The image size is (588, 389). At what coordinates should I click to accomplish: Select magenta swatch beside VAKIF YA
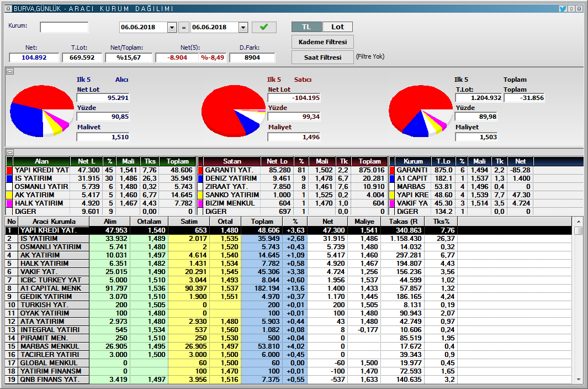point(392,203)
